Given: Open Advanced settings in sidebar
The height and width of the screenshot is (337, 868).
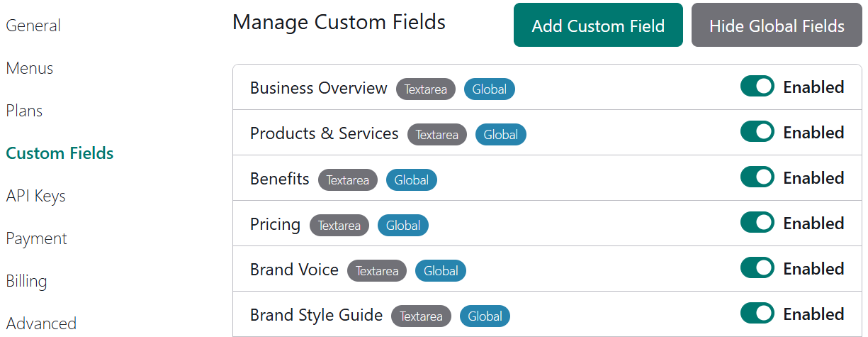Looking at the screenshot, I should click(41, 324).
